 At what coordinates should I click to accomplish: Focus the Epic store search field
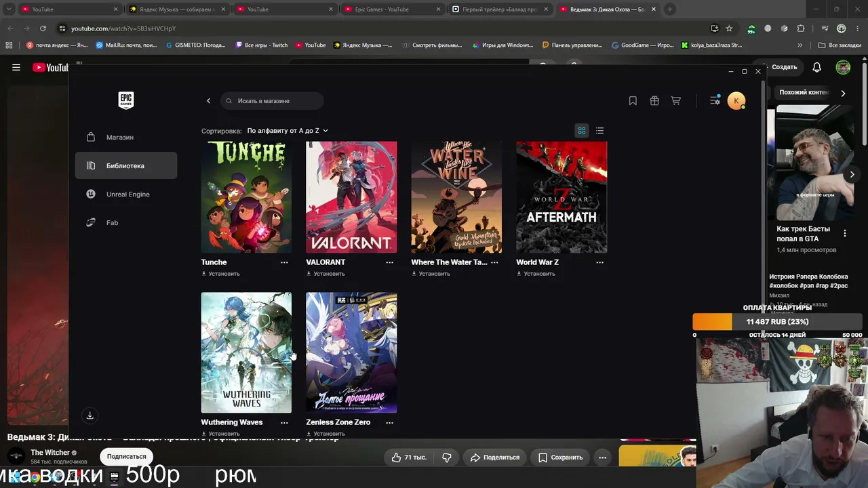[x=272, y=101]
